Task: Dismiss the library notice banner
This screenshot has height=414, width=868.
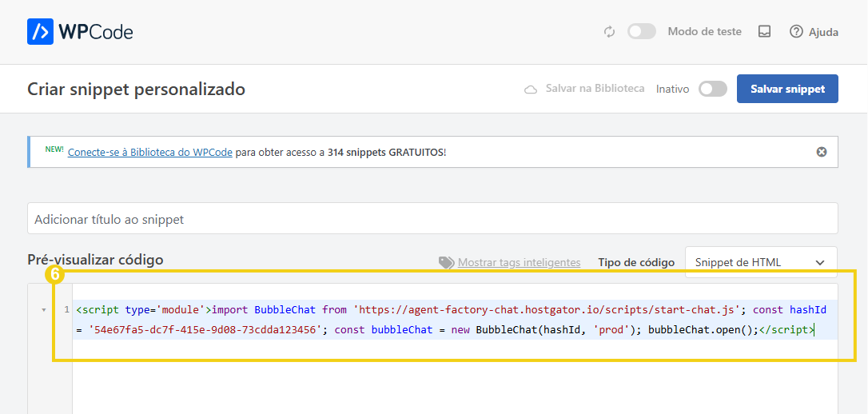Action: click(822, 152)
